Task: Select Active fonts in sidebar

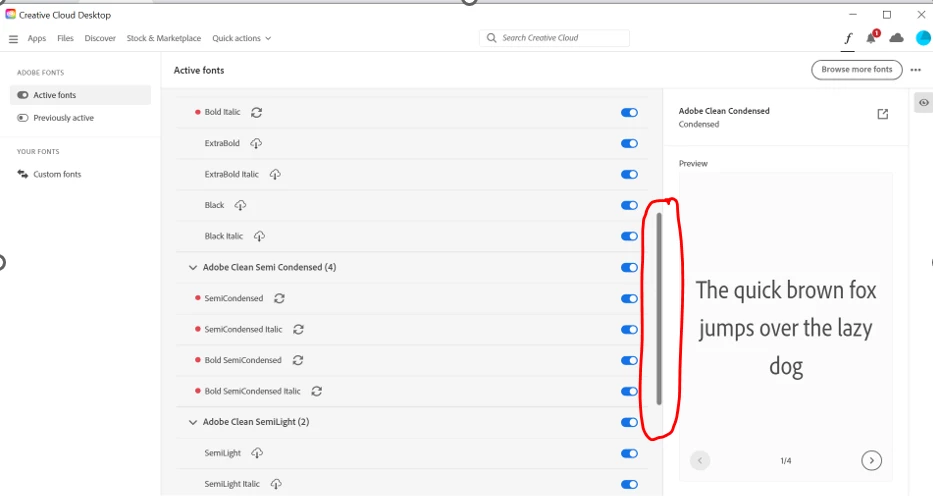Action: (x=80, y=95)
